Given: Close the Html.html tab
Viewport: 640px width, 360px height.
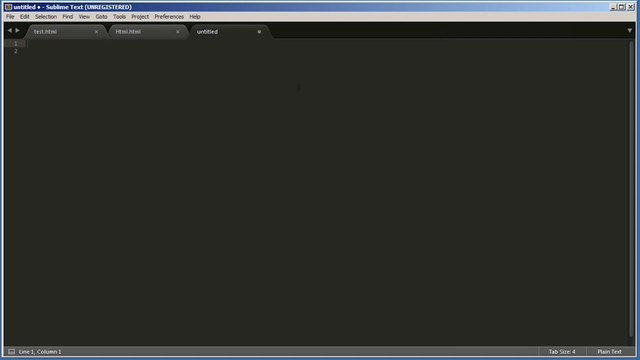Looking at the screenshot, I should click(178, 31).
